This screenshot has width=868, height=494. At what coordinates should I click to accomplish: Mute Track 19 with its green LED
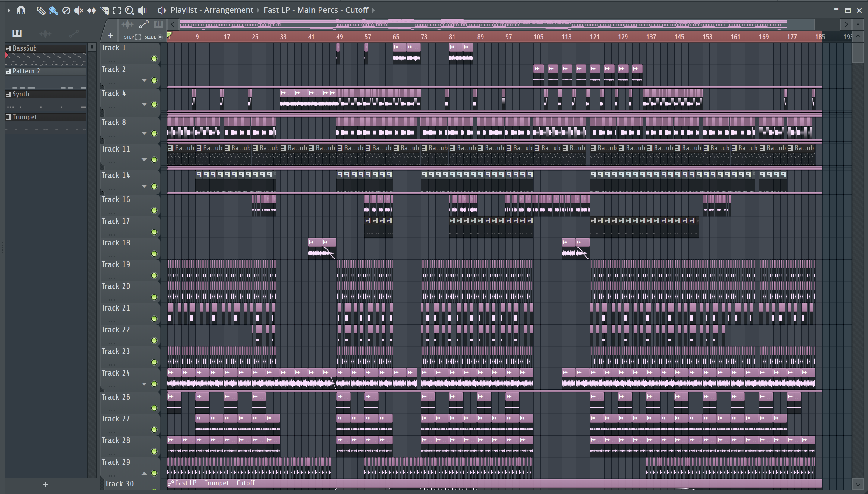click(154, 276)
